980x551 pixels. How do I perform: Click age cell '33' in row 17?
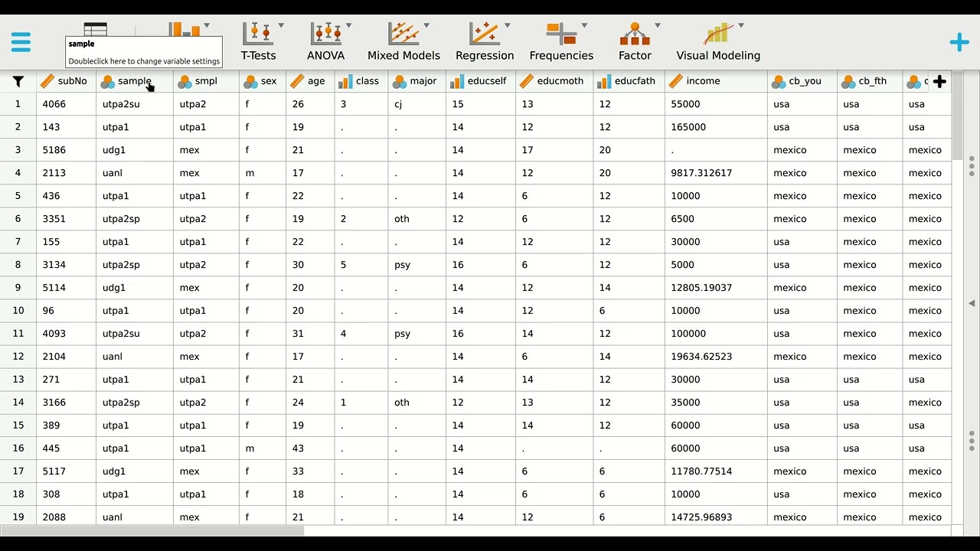point(310,471)
